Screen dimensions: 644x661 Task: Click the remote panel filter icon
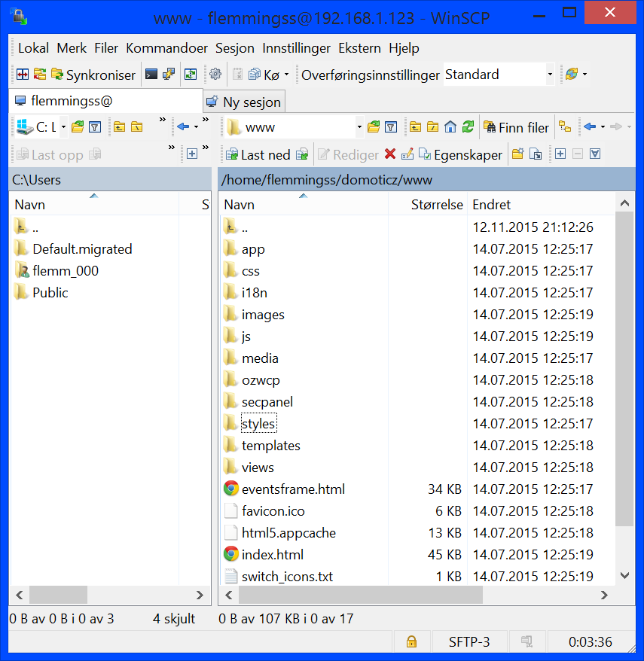(x=391, y=127)
